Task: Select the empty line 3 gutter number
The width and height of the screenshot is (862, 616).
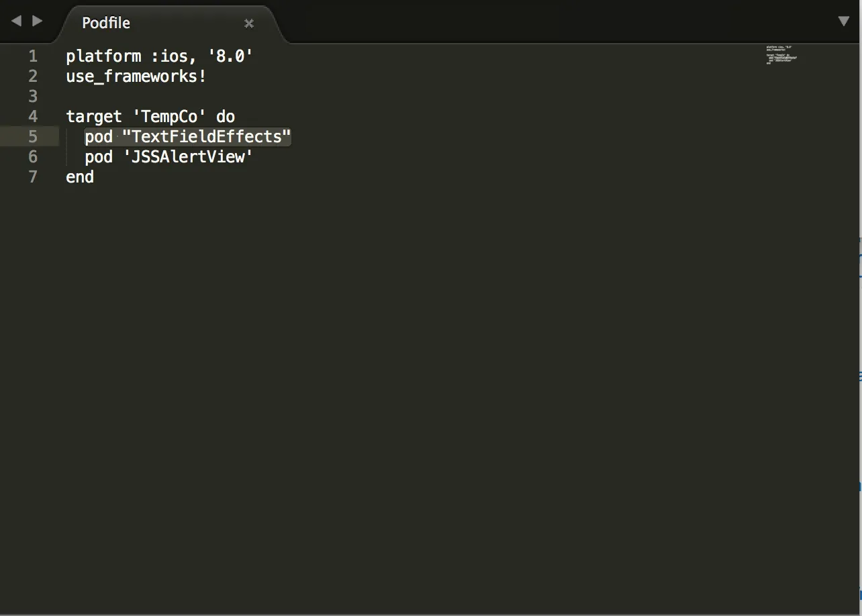Action: tap(33, 97)
